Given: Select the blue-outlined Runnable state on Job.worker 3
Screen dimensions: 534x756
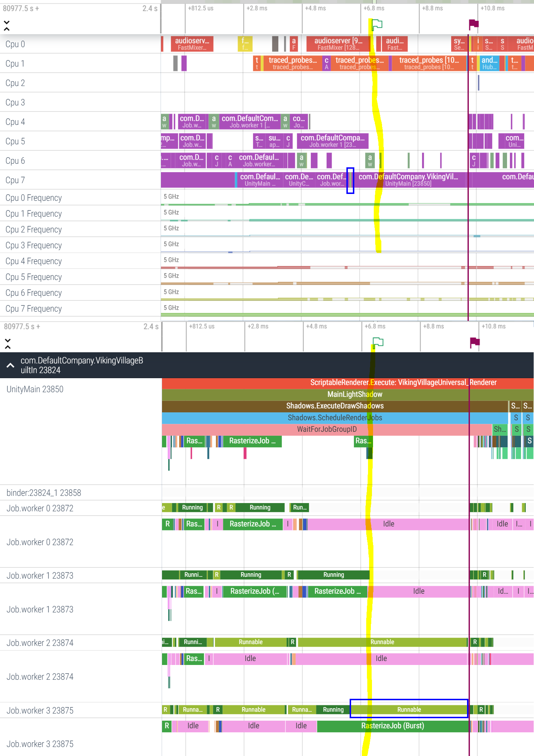Looking at the screenshot, I should click(409, 709).
